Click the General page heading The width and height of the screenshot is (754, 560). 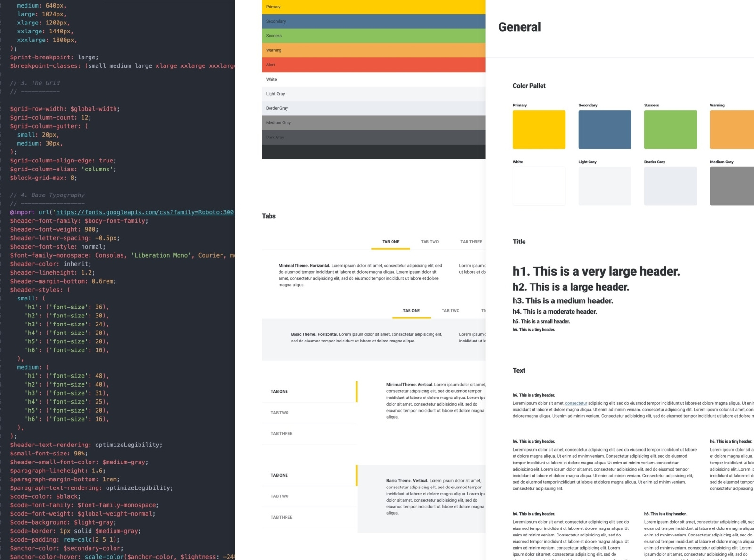[519, 27]
